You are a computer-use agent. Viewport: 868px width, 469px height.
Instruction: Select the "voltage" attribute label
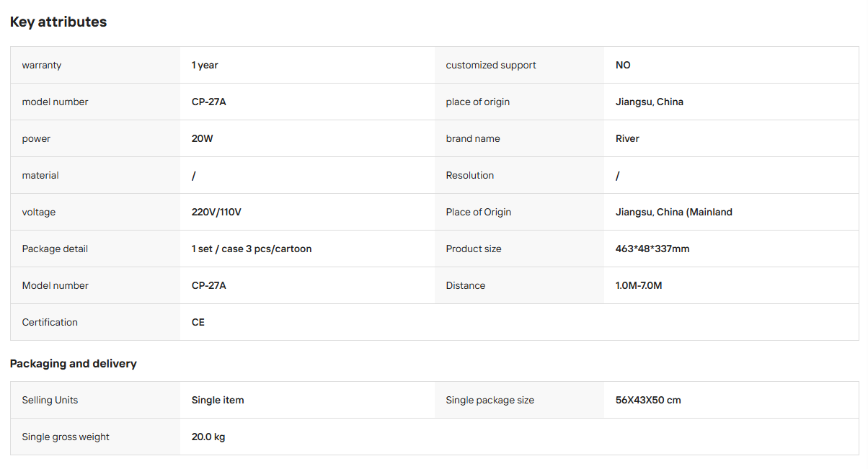tap(39, 213)
